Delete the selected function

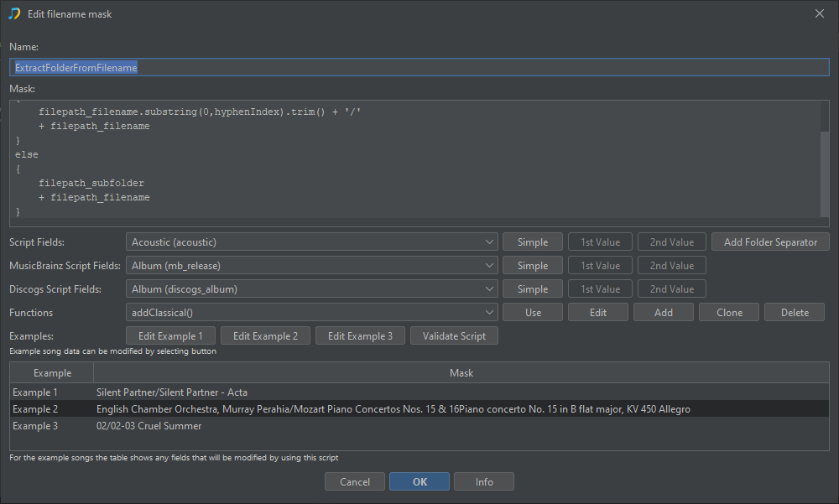point(795,313)
